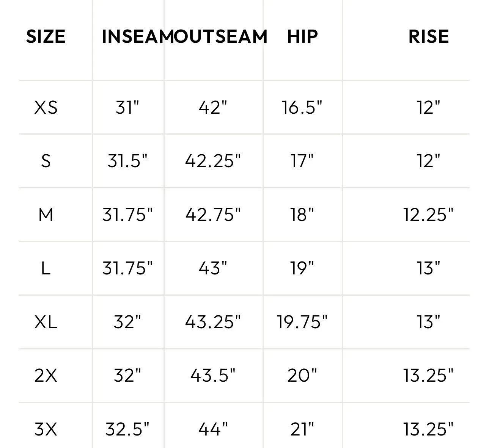The image size is (489, 448).
Task: Click the 32.5" inseam value for 3X
Action: pyautogui.click(x=127, y=429)
